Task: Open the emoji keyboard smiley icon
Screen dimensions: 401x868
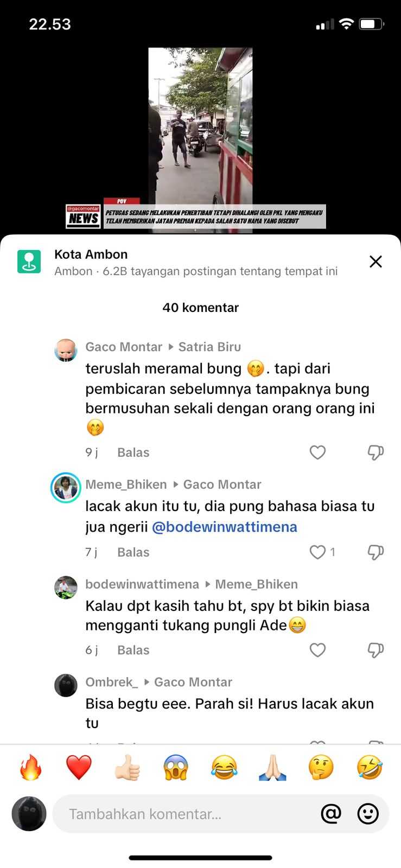Action: click(368, 813)
